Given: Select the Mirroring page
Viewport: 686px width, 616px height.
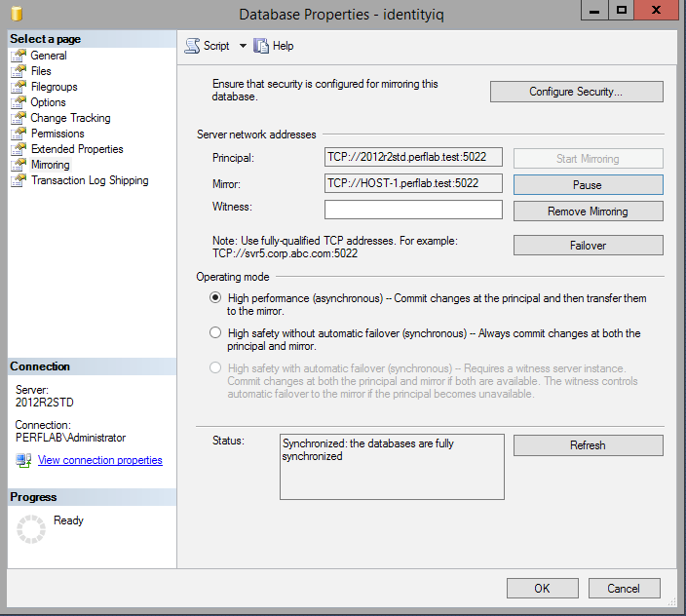Looking at the screenshot, I should (x=51, y=165).
